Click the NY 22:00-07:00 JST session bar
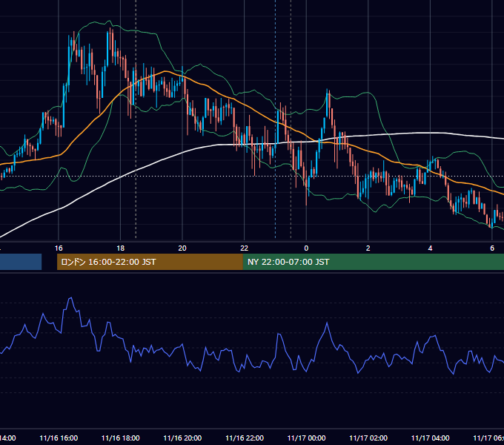504x445 pixels. coord(373,262)
